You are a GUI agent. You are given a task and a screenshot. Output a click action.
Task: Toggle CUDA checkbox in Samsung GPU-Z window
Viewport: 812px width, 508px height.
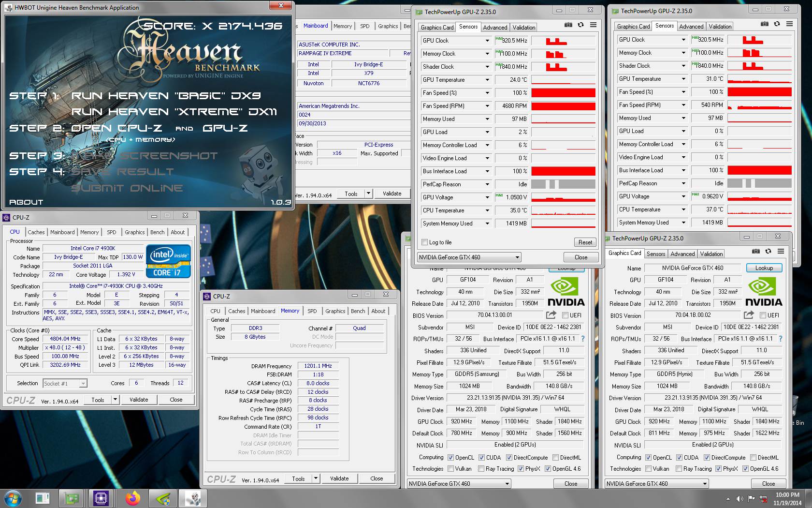(481, 457)
